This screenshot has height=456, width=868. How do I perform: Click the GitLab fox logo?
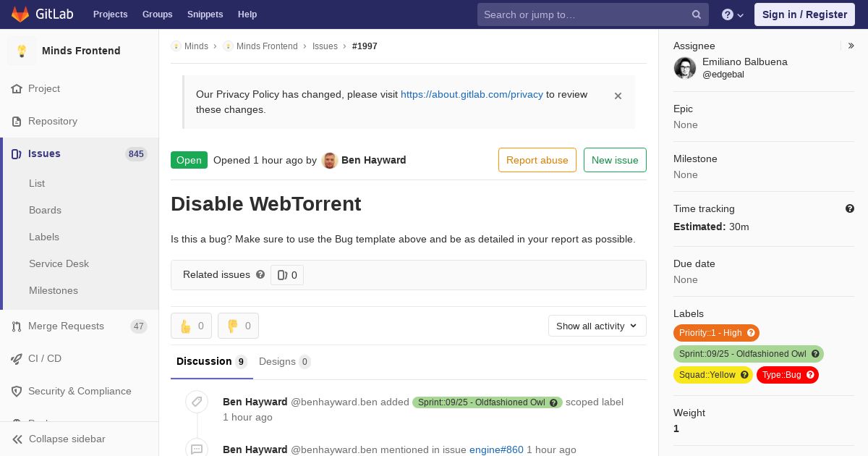pos(20,14)
